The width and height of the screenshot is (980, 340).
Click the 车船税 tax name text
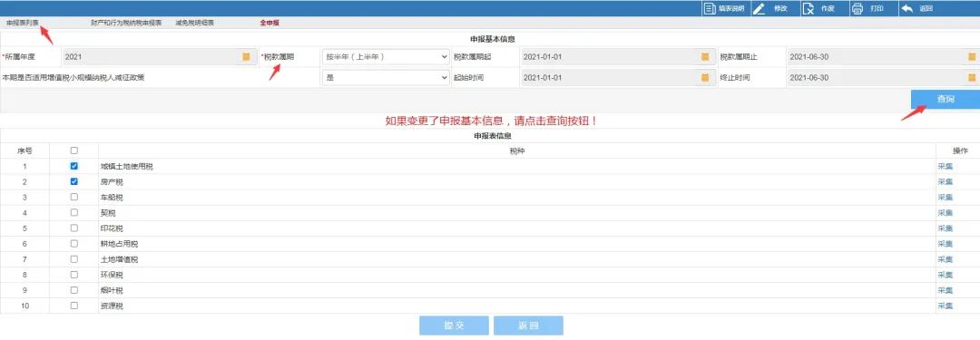(112, 198)
